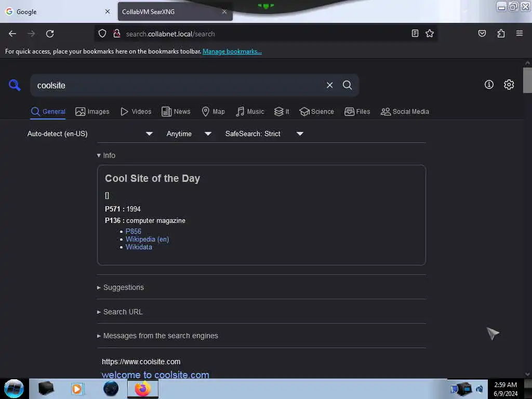This screenshot has height=399, width=532.
Task: Open the tracking protection shield icon
Action: (102, 34)
